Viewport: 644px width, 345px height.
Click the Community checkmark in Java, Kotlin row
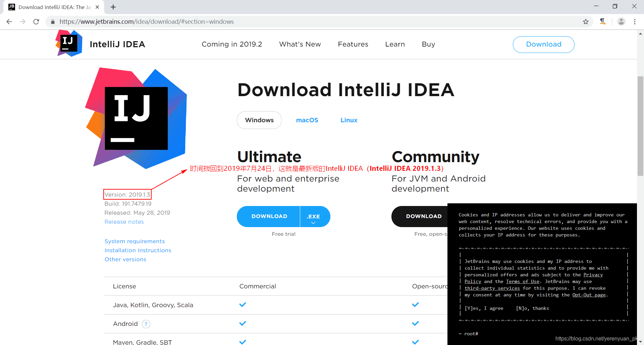click(415, 305)
